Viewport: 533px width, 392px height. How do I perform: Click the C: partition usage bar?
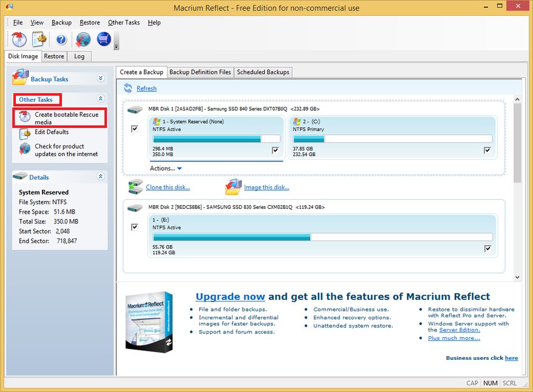coord(393,138)
